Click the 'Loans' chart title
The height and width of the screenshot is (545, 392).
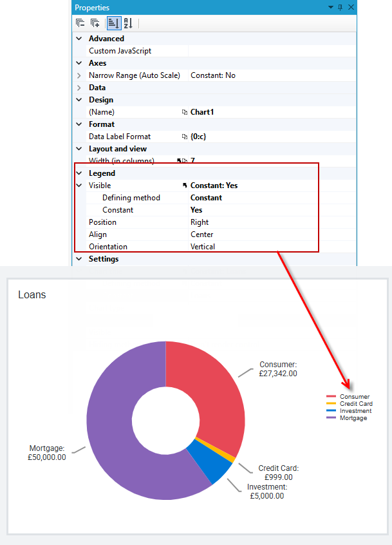(x=32, y=295)
